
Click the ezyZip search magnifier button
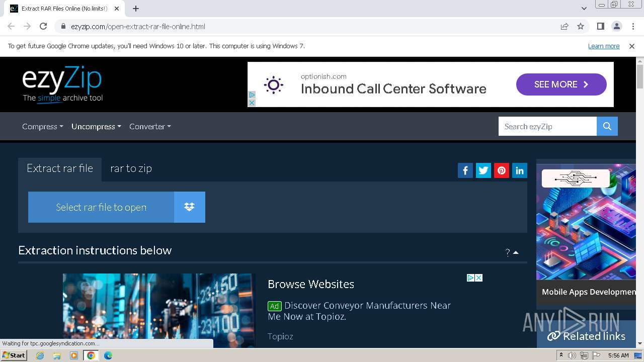pyautogui.click(x=607, y=126)
